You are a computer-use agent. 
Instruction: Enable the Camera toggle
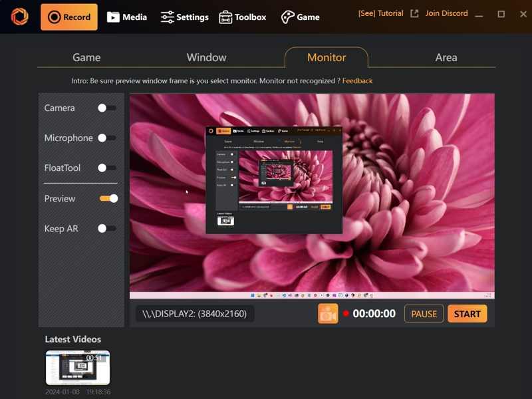pyautogui.click(x=107, y=108)
